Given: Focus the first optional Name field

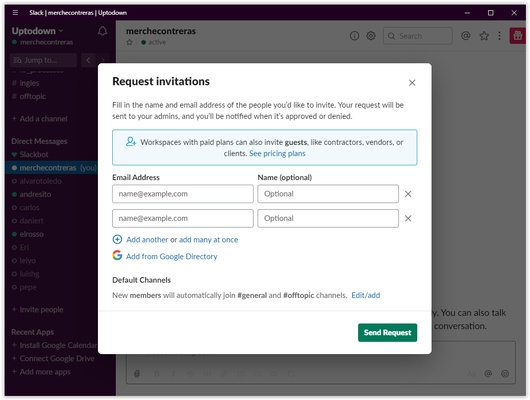Looking at the screenshot, I should (328, 194).
